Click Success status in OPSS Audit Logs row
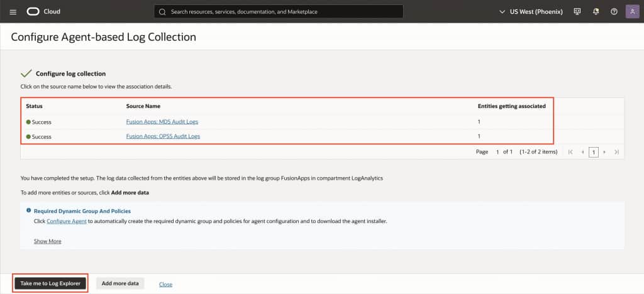This screenshot has width=644, height=294. pos(38,136)
